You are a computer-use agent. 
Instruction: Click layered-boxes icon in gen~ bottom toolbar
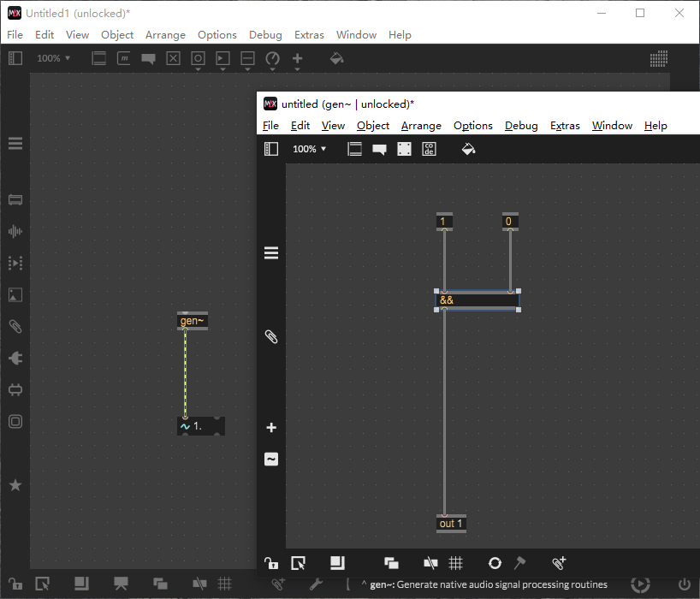point(392,563)
